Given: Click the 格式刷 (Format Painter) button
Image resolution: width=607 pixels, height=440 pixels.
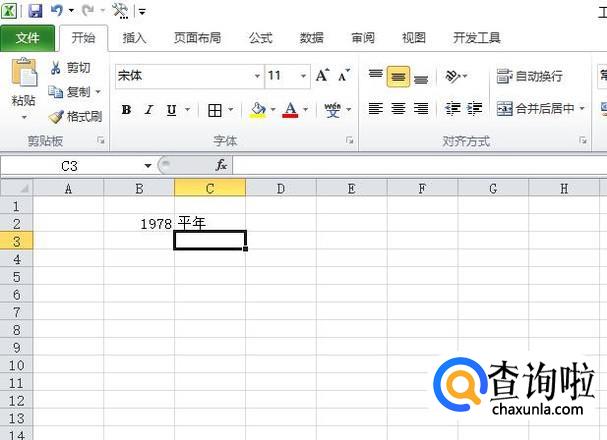Looking at the screenshot, I should pos(75,116).
